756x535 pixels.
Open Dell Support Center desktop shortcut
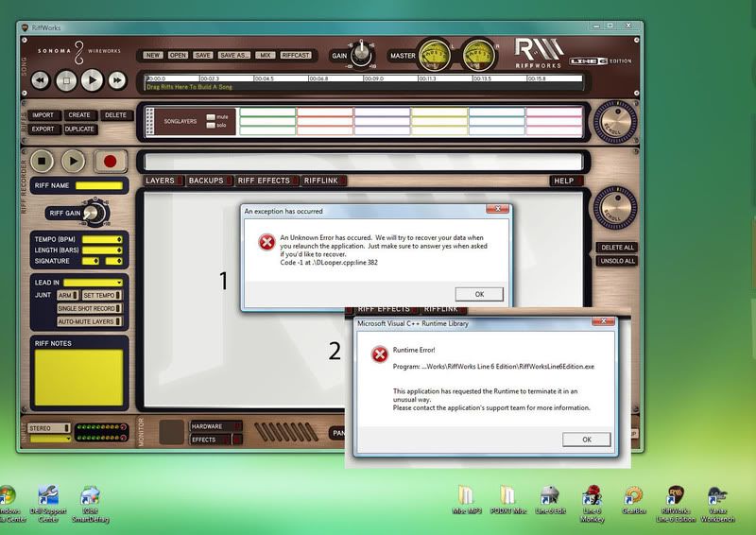[48, 504]
